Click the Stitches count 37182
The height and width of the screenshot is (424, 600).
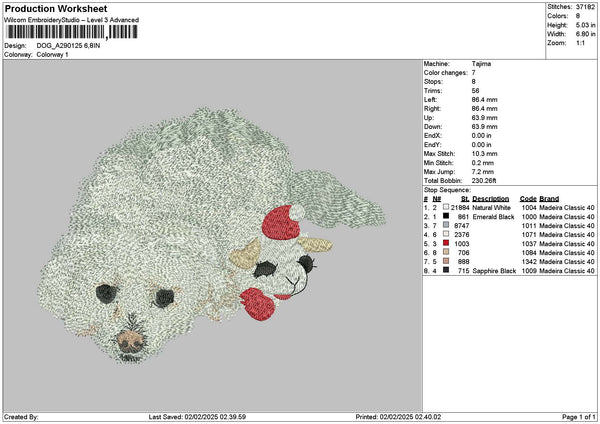pyautogui.click(x=585, y=7)
